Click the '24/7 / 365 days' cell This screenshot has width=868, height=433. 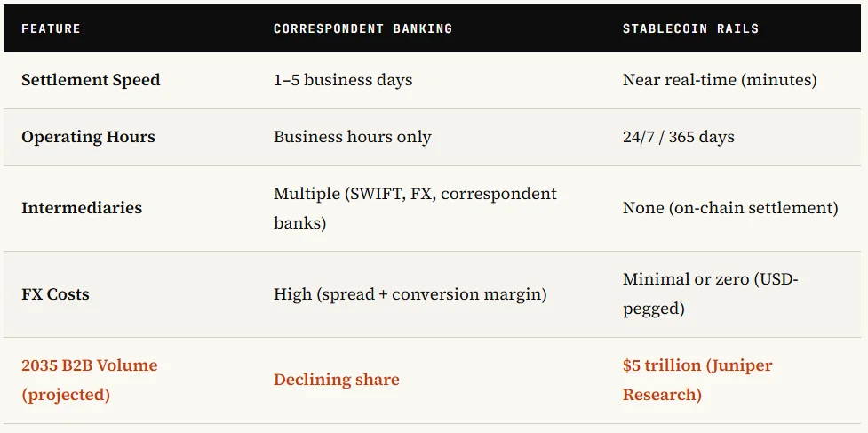coord(678,137)
